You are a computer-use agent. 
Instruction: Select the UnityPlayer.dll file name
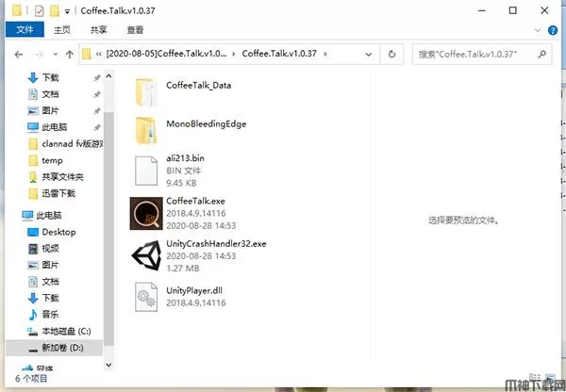(x=194, y=290)
